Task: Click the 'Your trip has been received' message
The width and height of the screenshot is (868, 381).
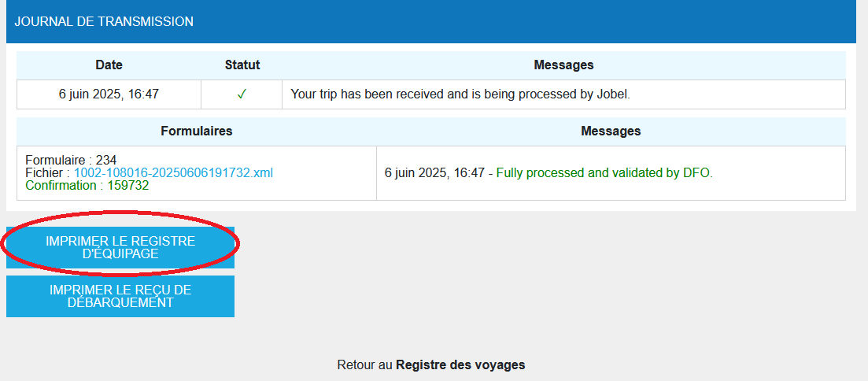Action: point(460,94)
